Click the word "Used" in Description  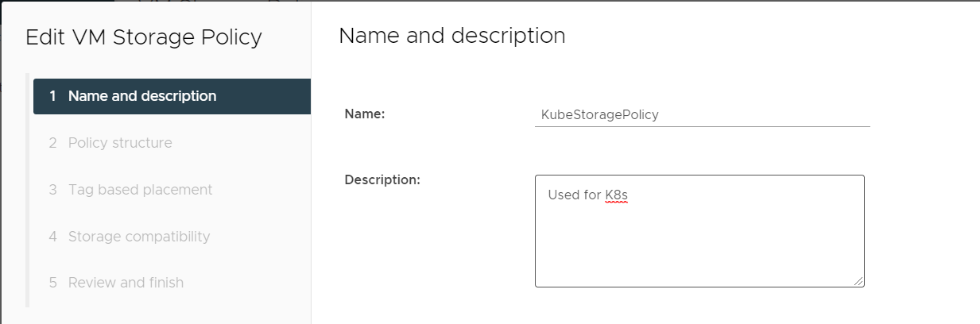pos(563,195)
